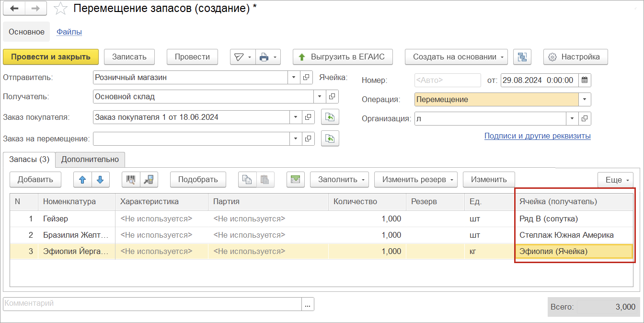Image resolution: width=644 pixels, height=323 pixels.
Task: Select the Запасы (3) tab
Action: coord(29,160)
